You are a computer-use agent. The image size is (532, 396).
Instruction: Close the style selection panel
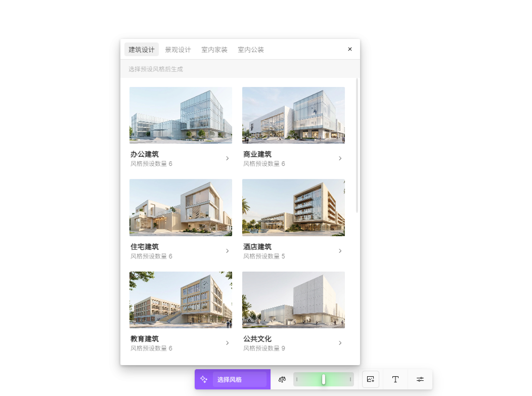[x=350, y=49]
